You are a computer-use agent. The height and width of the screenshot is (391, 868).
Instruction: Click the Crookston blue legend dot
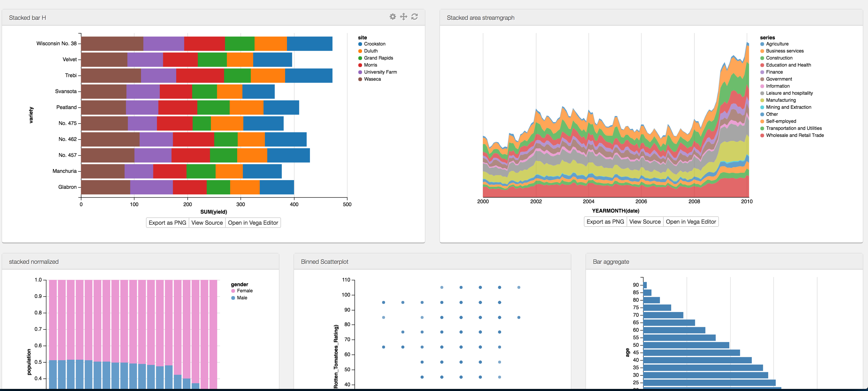(x=360, y=44)
